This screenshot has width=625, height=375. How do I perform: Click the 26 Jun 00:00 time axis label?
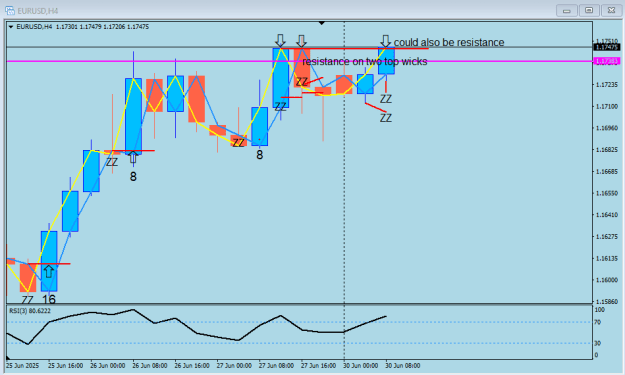click(108, 366)
